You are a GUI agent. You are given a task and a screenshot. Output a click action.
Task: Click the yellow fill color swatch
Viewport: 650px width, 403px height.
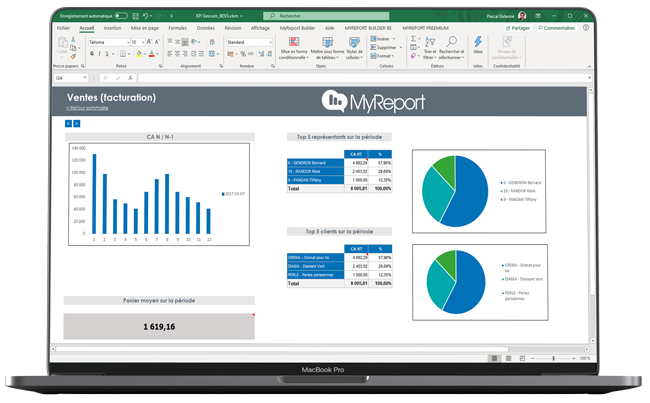point(139,53)
